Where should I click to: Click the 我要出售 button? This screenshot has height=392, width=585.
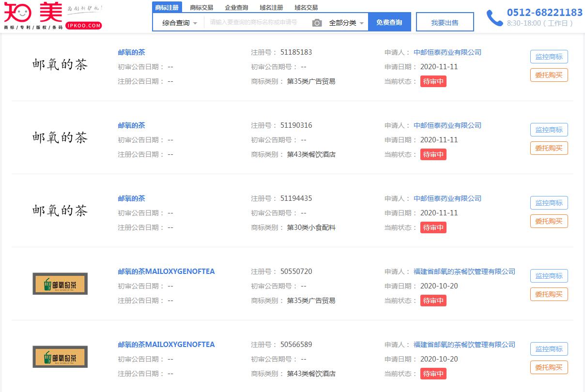pyautogui.click(x=445, y=22)
